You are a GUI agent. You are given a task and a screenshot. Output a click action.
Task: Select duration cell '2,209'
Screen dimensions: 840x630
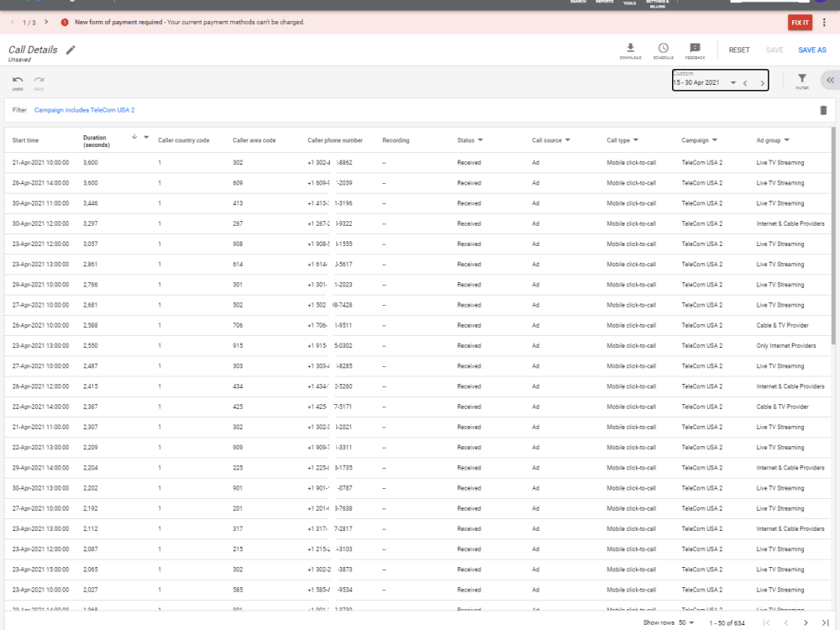(x=91, y=448)
